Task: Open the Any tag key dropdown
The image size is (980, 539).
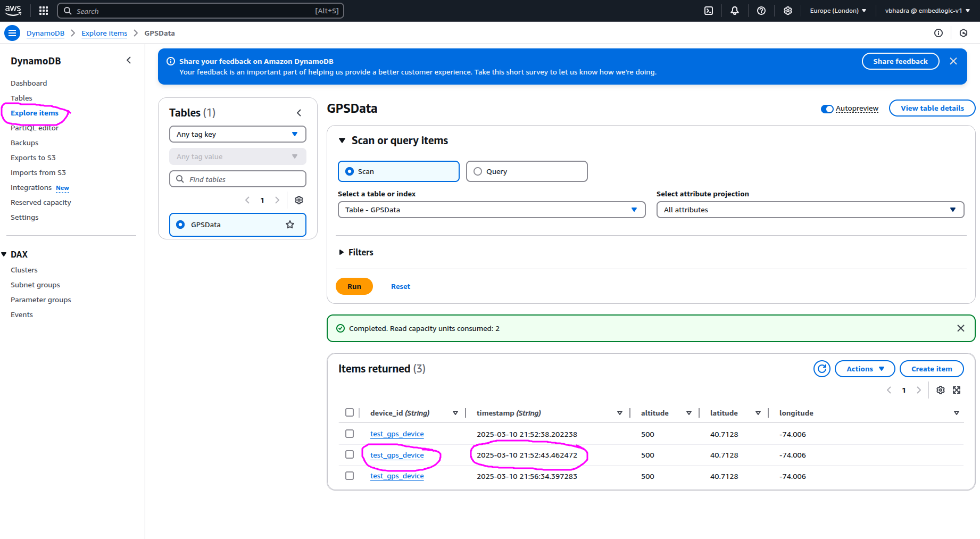Action: [237, 134]
